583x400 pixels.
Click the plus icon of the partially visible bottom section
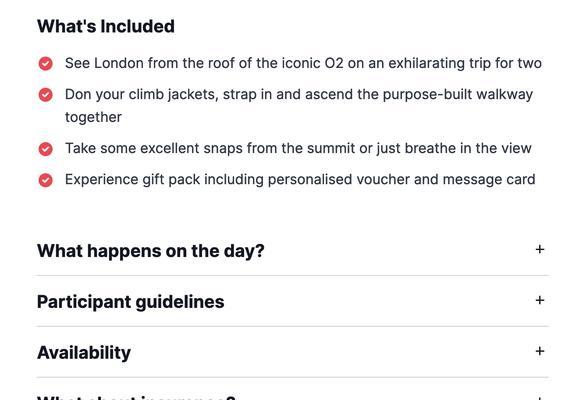(x=540, y=398)
